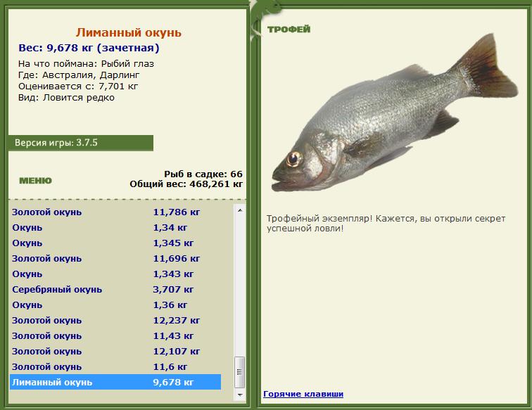The height and width of the screenshot is (410, 532).
Task: Select highlighted Лиманный окунь 9,678 кг row
Action: 115,382
